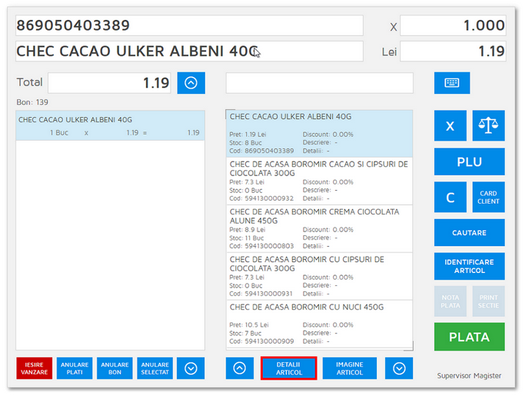Click Stoc: 11 Buc text
The image size is (532, 399).
point(246,238)
